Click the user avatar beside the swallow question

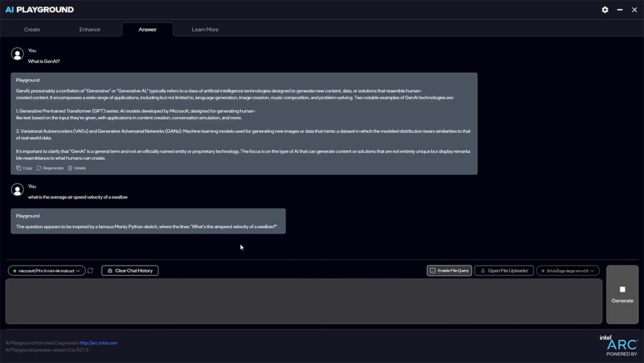click(17, 190)
